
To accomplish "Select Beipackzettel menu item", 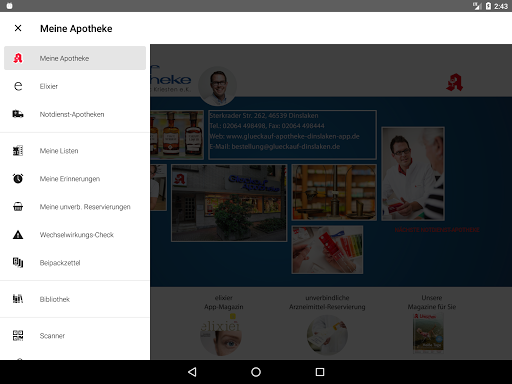I will (75, 263).
